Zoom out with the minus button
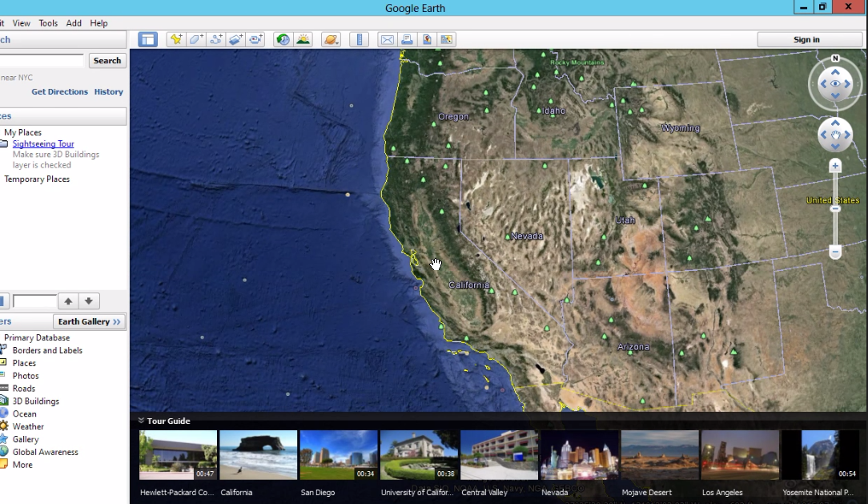This screenshot has height=504, width=868. click(835, 252)
